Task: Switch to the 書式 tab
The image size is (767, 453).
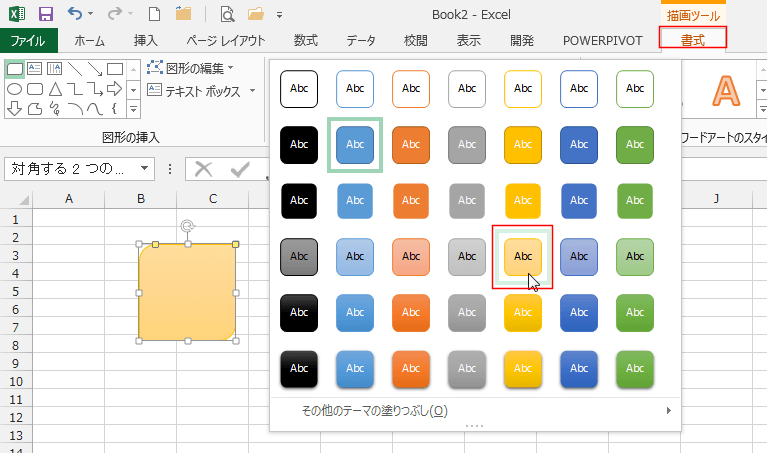Action: (x=693, y=40)
